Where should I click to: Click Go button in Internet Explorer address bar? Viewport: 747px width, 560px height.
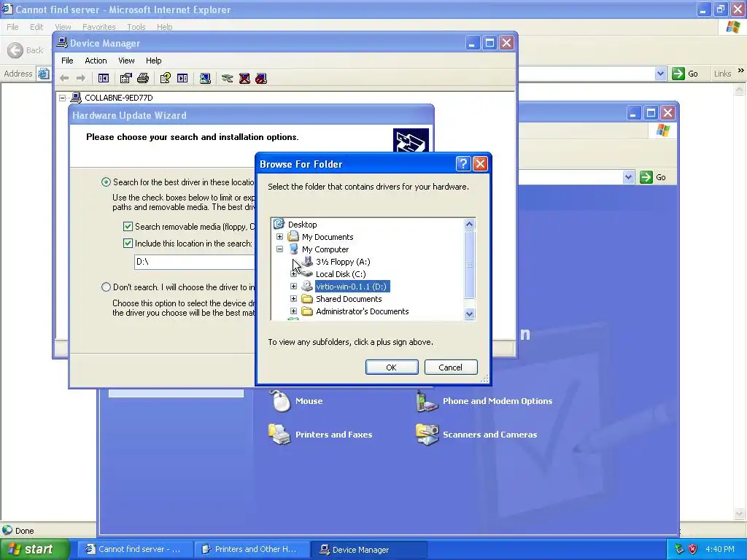click(686, 74)
